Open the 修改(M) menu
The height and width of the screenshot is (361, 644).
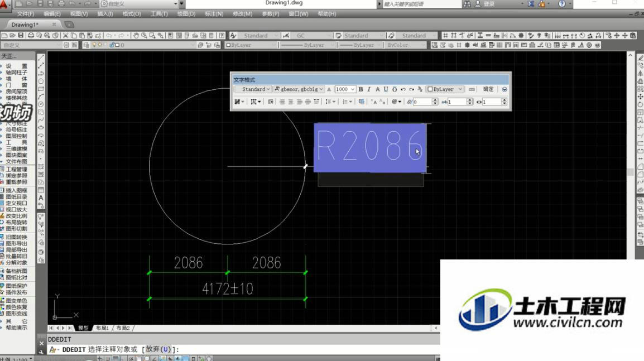(x=242, y=14)
